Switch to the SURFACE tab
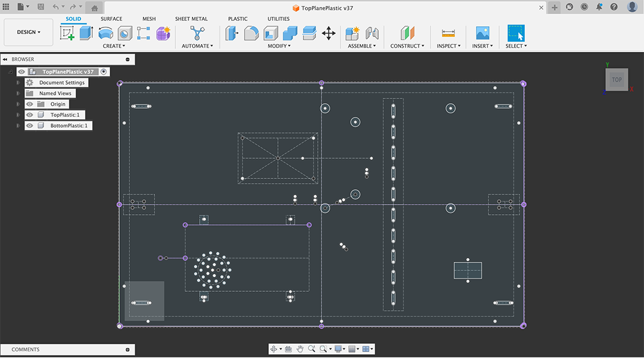 pyautogui.click(x=111, y=19)
